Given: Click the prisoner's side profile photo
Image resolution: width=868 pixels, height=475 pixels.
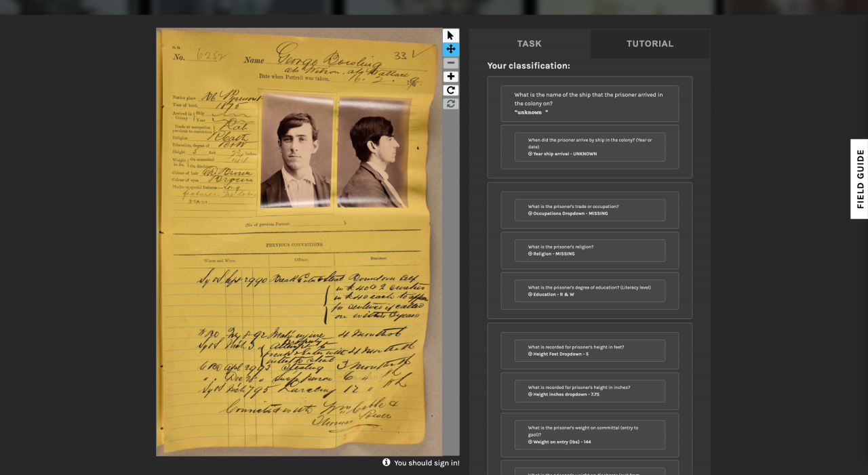Looking at the screenshot, I should (374, 152).
